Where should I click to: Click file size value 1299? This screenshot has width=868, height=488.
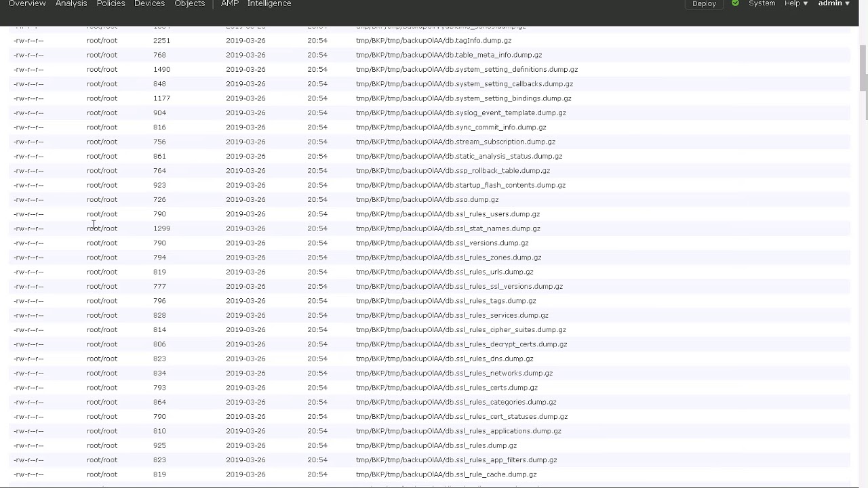click(x=161, y=228)
